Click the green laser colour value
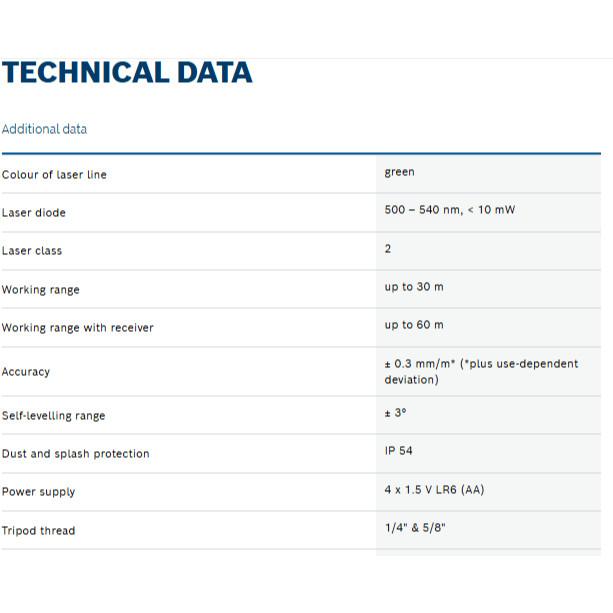 pos(399,172)
